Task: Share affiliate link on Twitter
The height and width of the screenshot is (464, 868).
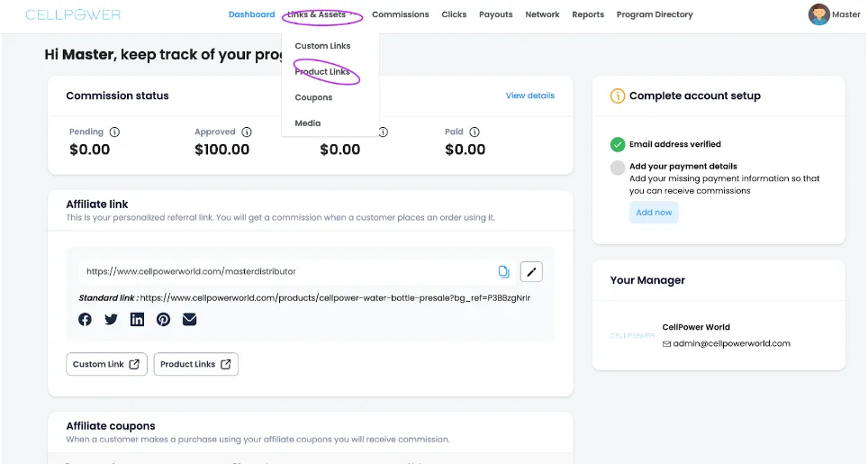Action: click(x=111, y=319)
